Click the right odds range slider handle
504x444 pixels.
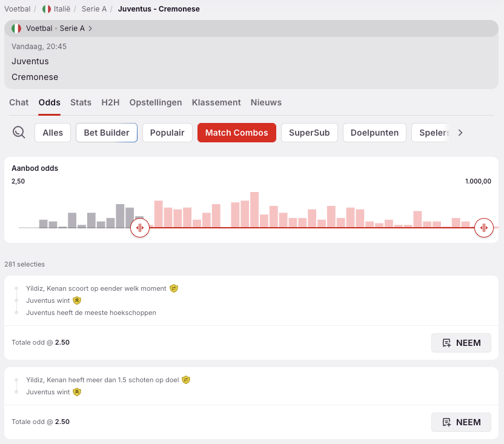coord(484,228)
